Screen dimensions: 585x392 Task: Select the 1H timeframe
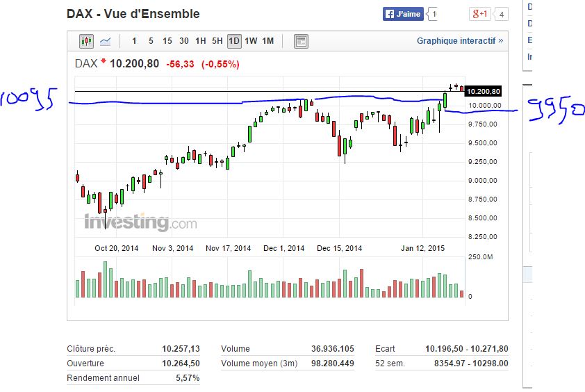pos(201,41)
